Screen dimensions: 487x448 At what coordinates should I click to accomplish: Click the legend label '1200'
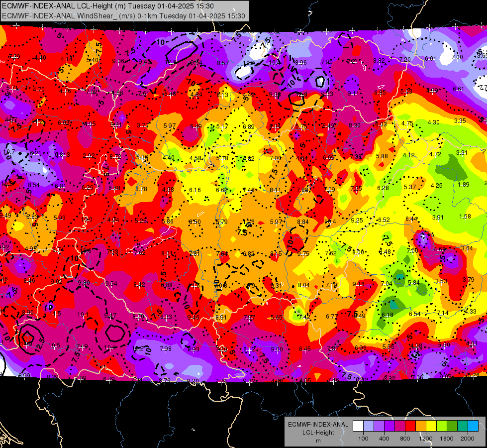pos(425,439)
